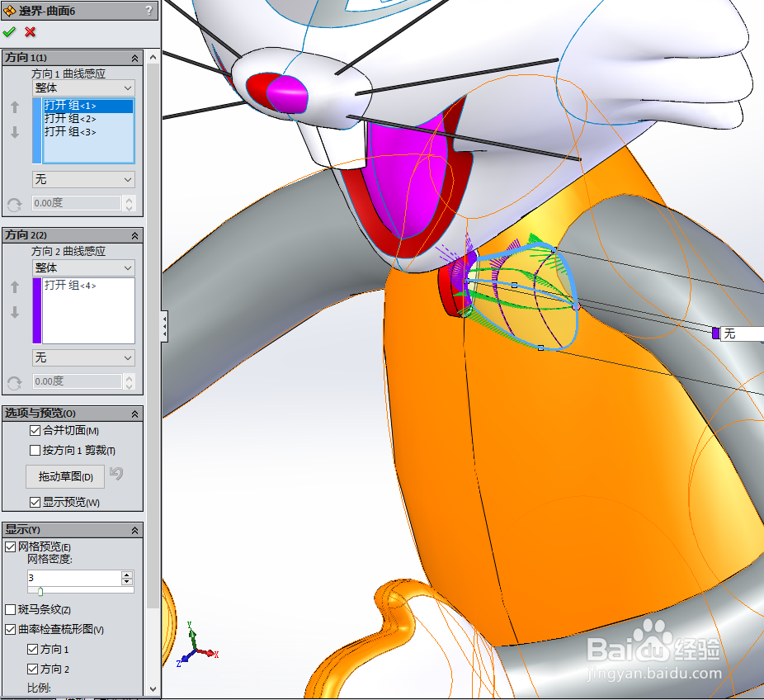Image resolution: width=764 pixels, height=700 pixels.
Task: Toggle 曲率检查梳形图 checkbox
Action: pyautogui.click(x=10, y=629)
